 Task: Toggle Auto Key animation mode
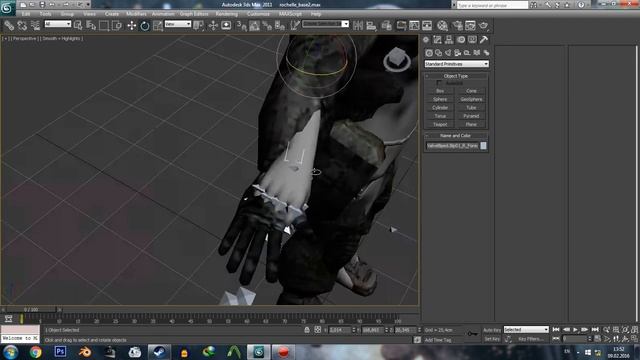492,330
